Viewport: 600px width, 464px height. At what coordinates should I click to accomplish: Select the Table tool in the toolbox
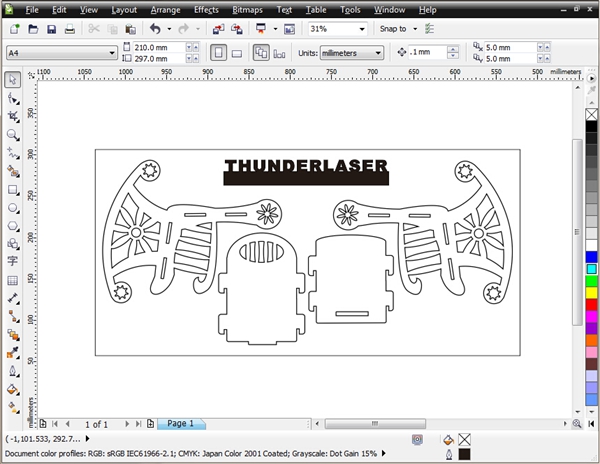(13, 281)
